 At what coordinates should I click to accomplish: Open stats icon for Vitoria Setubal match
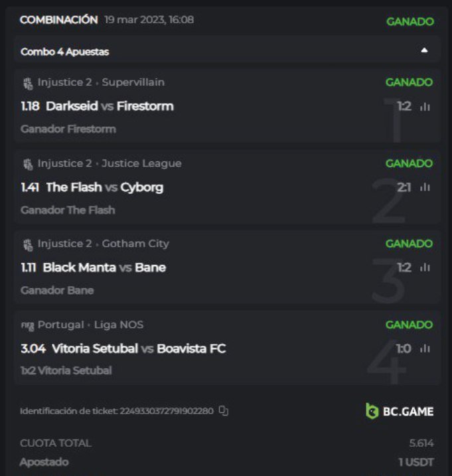point(425,349)
